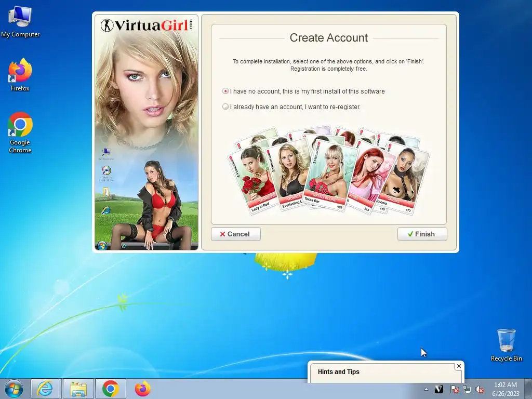Click the V tray icon
The height and width of the screenshot is (399, 532).
click(439, 390)
